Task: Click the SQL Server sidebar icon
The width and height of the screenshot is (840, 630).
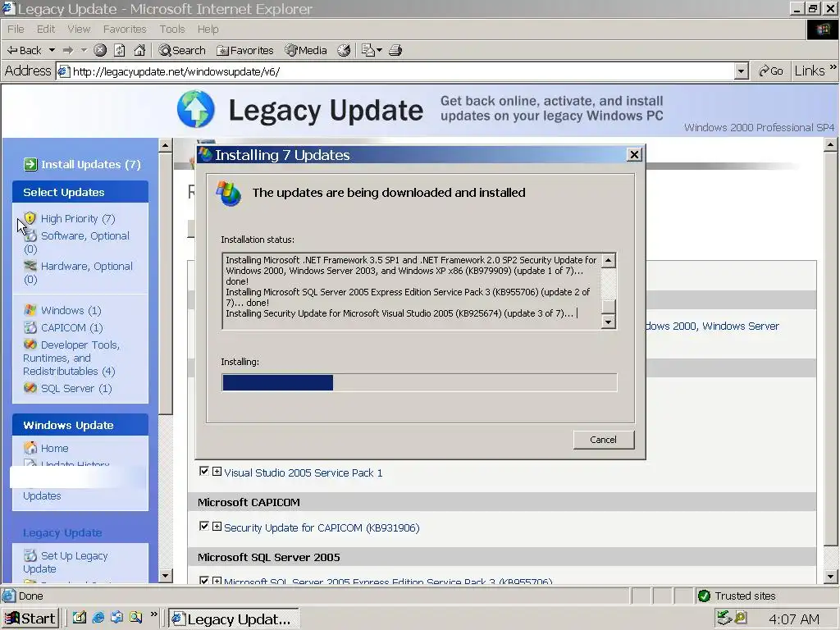Action: tap(30, 388)
